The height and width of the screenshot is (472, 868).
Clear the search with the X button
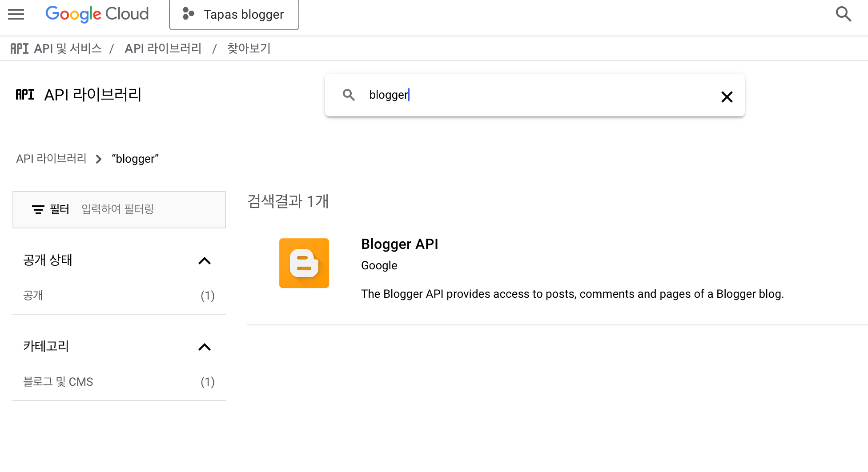(727, 96)
